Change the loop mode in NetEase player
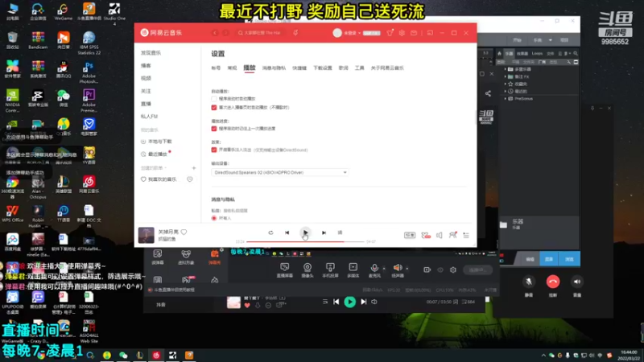This screenshot has width=644, height=362. [270, 232]
